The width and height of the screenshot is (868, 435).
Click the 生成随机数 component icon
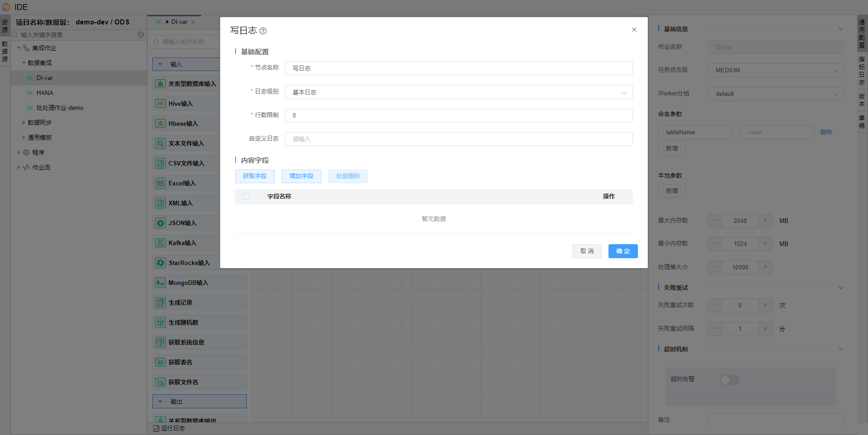pos(160,322)
